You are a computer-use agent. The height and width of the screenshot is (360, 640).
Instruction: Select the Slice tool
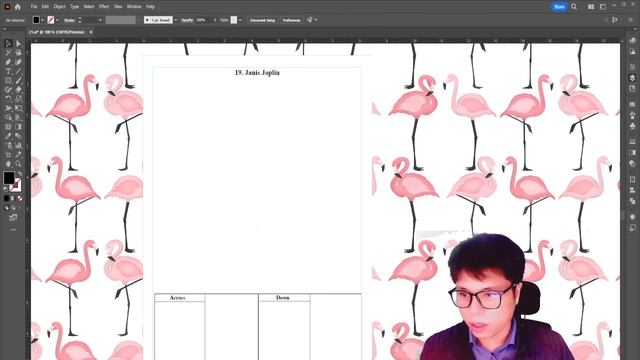[18, 155]
